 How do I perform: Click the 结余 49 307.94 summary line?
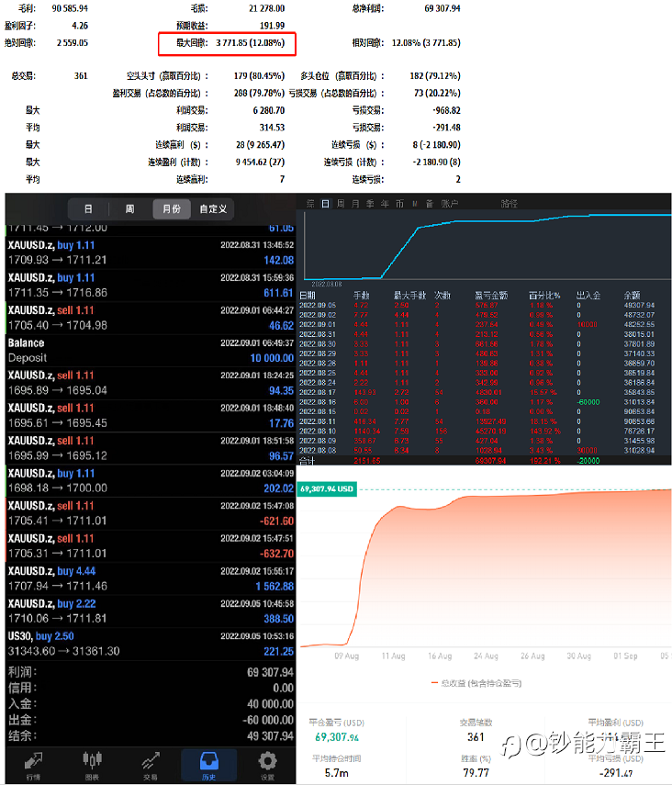[x=151, y=736]
